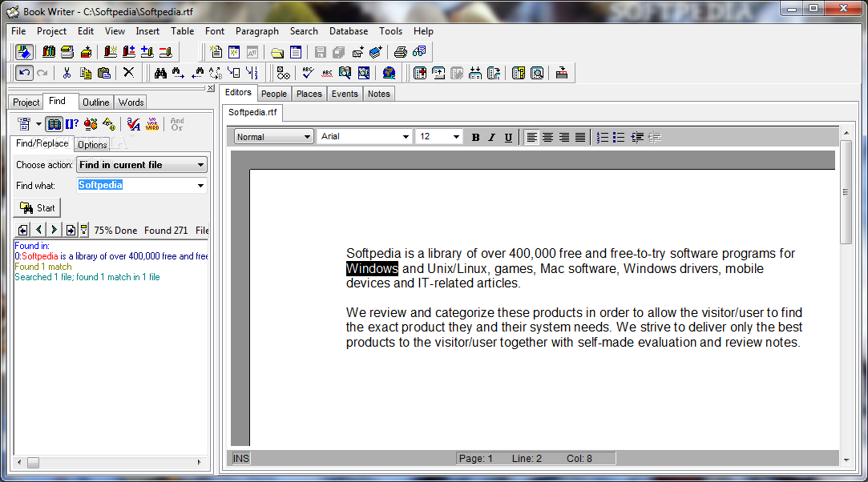
Task: Open Find with binoculars icon
Action: click(160, 73)
